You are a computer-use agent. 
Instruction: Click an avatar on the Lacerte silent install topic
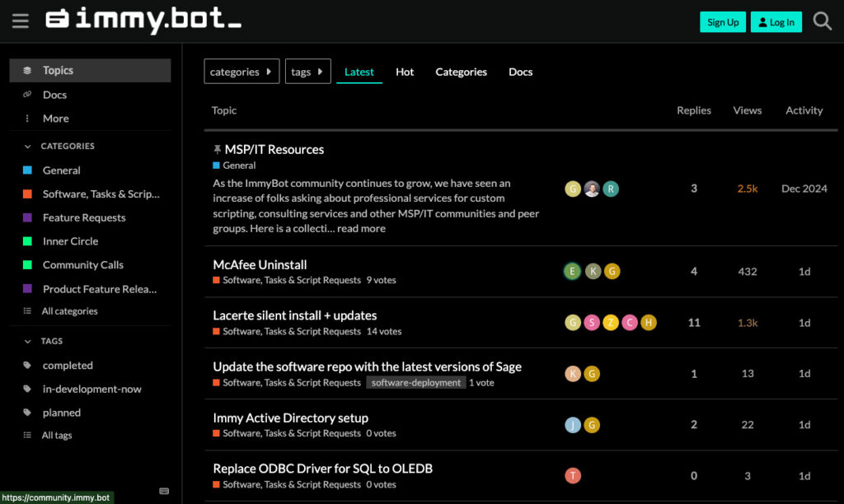(x=573, y=323)
